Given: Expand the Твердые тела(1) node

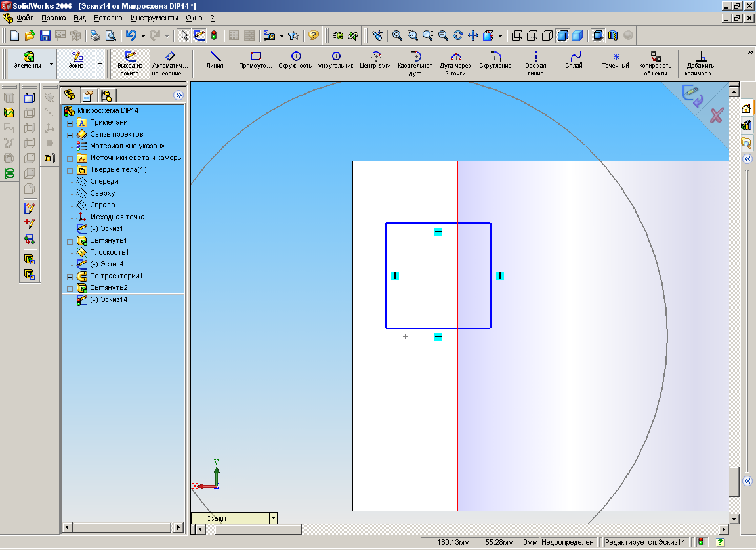Looking at the screenshot, I should coord(70,171).
